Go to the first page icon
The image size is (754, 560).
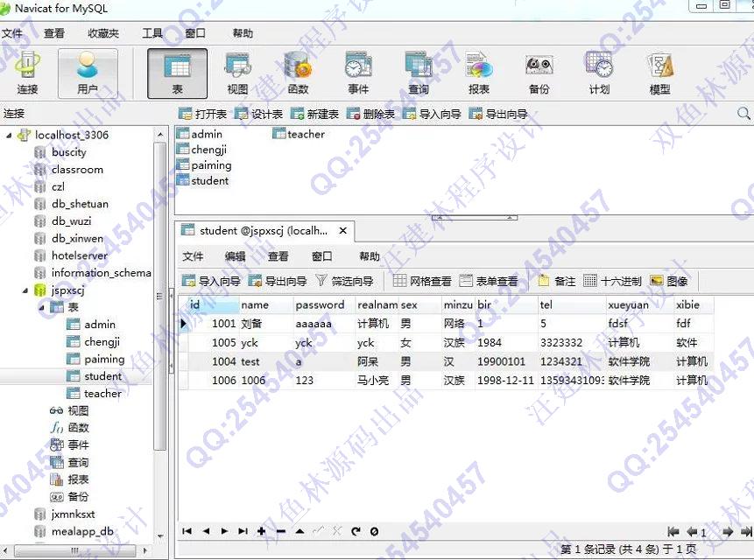673,532
